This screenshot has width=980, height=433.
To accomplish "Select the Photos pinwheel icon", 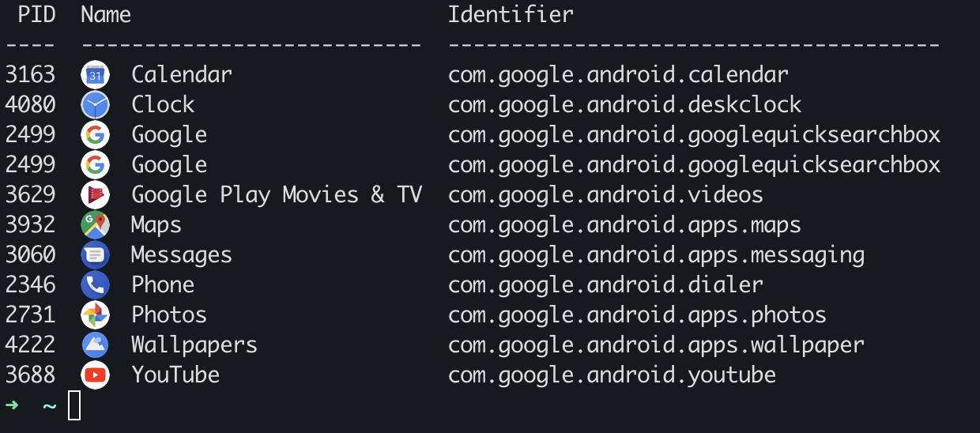I will pos(95,315).
